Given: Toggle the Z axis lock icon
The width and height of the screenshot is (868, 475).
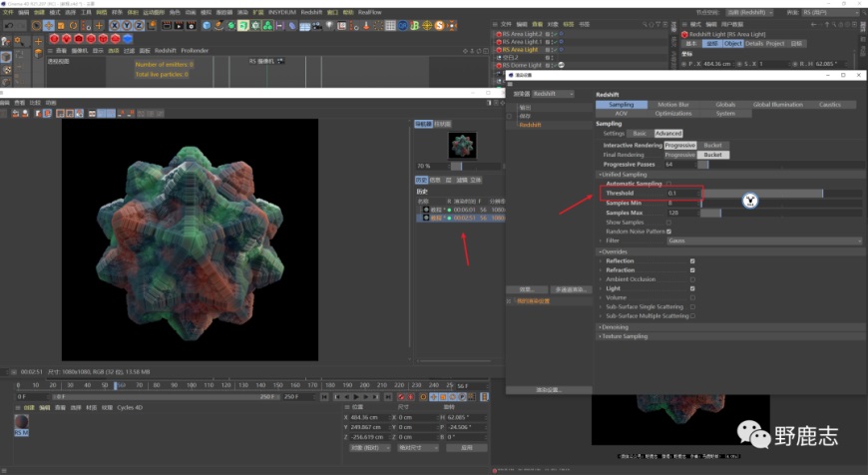Looking at the screenshot, I should tap(139, 26).
